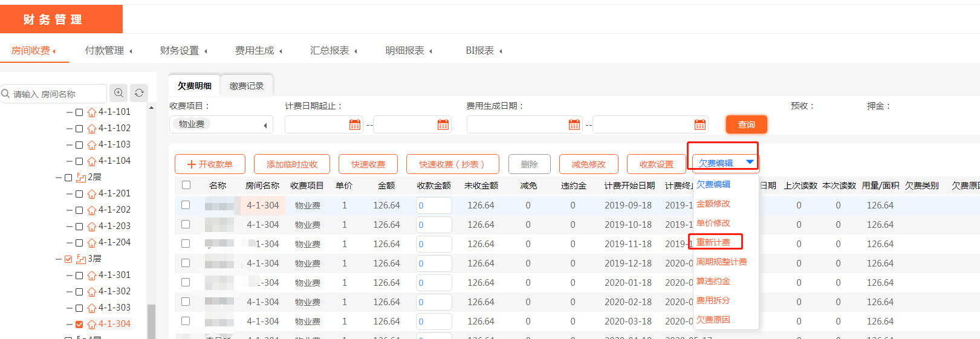
Task: Check the box for room 4-1-102
Action: (x=79, y=129)
